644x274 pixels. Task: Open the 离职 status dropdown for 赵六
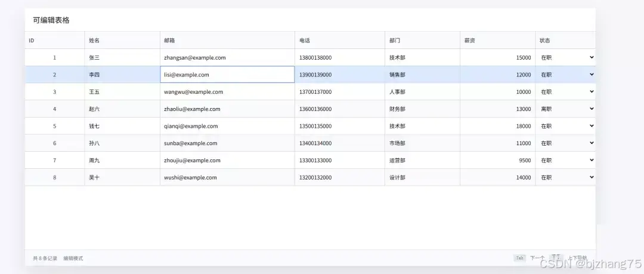point(565,109)
